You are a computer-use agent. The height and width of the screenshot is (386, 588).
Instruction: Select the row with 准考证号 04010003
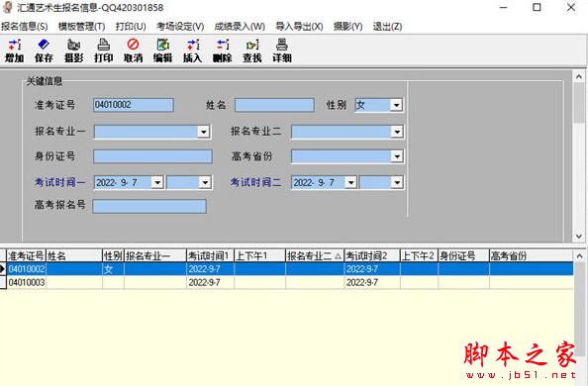[x=286, y=282]
